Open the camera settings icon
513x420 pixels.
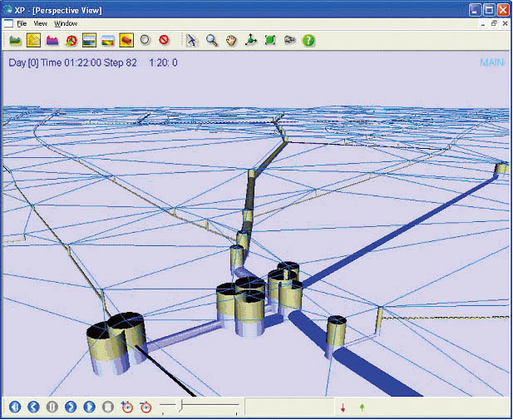pyautogui.click(x=289, y=40)
